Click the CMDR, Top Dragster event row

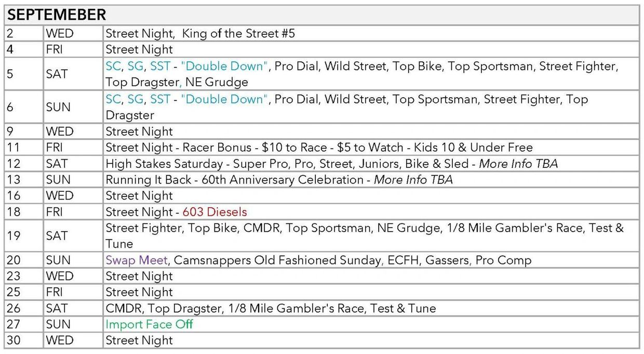[271, 308]
